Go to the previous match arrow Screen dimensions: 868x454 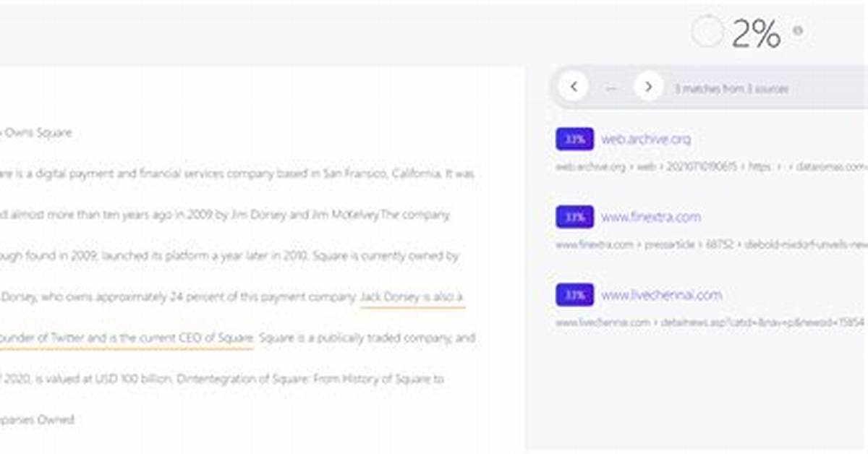pos(574,87)
